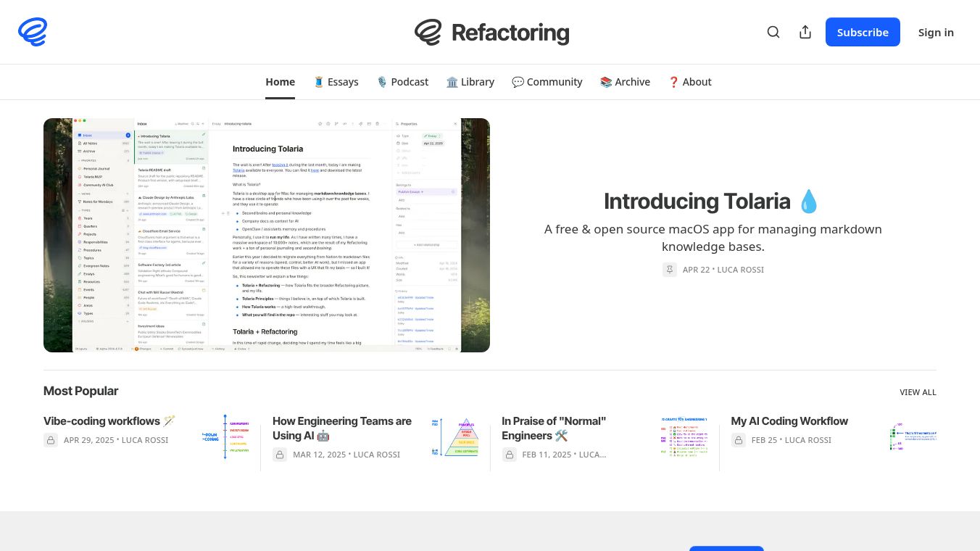This screenshot has width=980, height=551.
Task: Click lock icon under How Engineering Teams
Action: click(280, 455)
